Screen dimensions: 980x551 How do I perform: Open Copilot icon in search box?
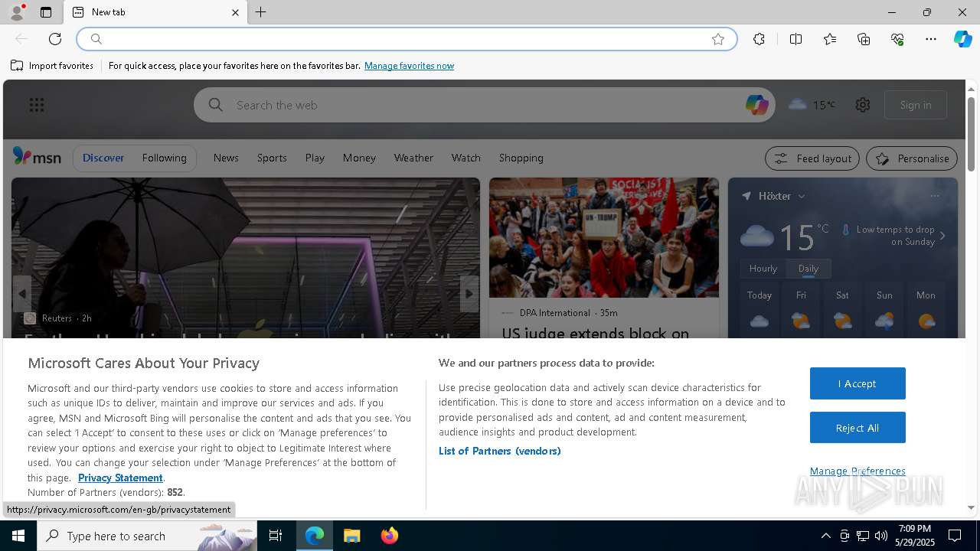[756, 105]
